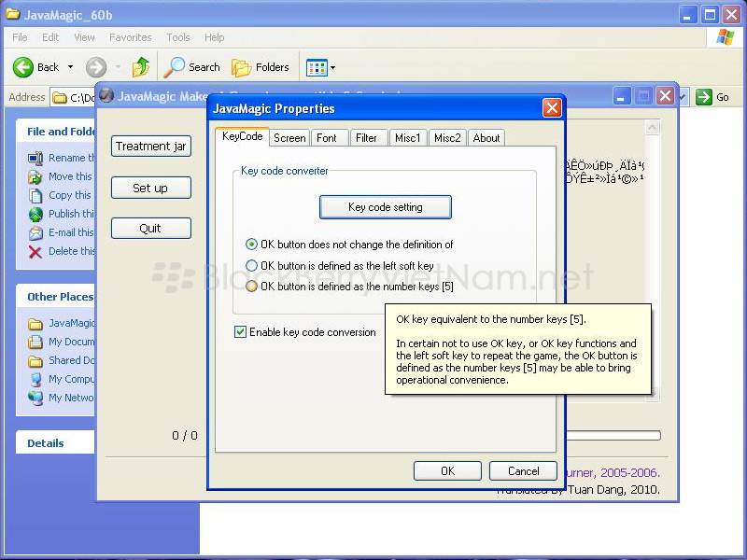
Task: Click the Details panel header
Action: [x=55, y=442]
